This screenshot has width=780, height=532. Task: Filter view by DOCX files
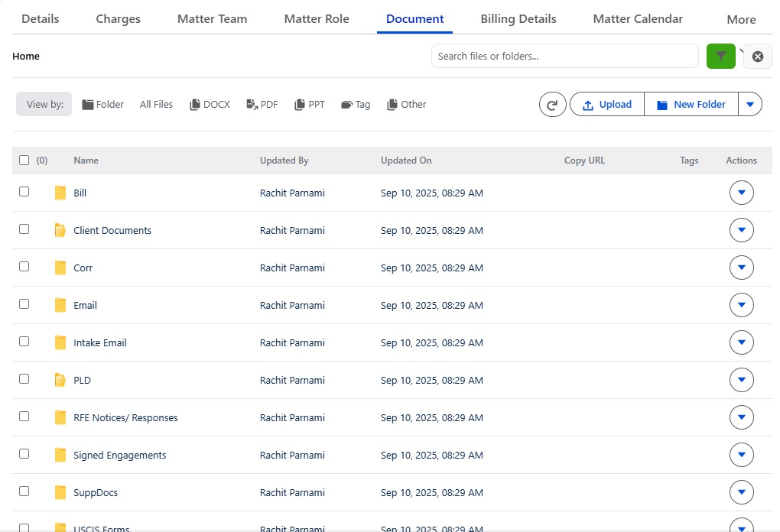[210, 105]
